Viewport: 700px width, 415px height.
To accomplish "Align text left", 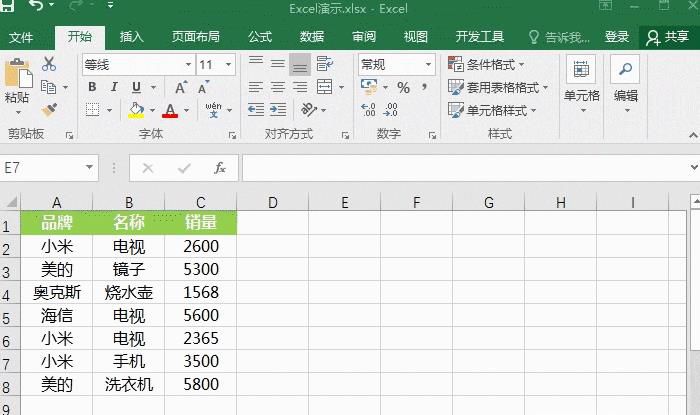I will point(255,87).
